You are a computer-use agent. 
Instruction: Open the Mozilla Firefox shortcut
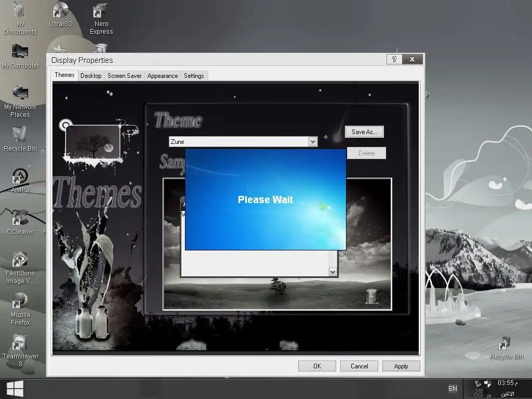click(20, 310)
